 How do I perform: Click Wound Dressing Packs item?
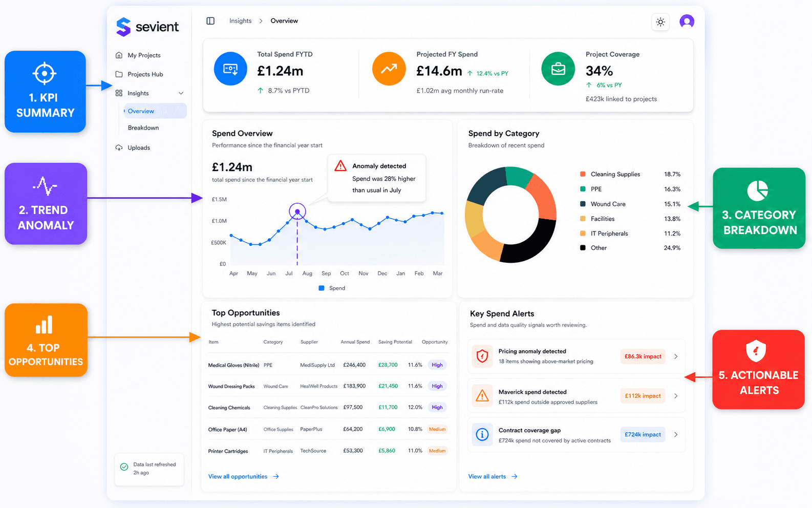231,387
